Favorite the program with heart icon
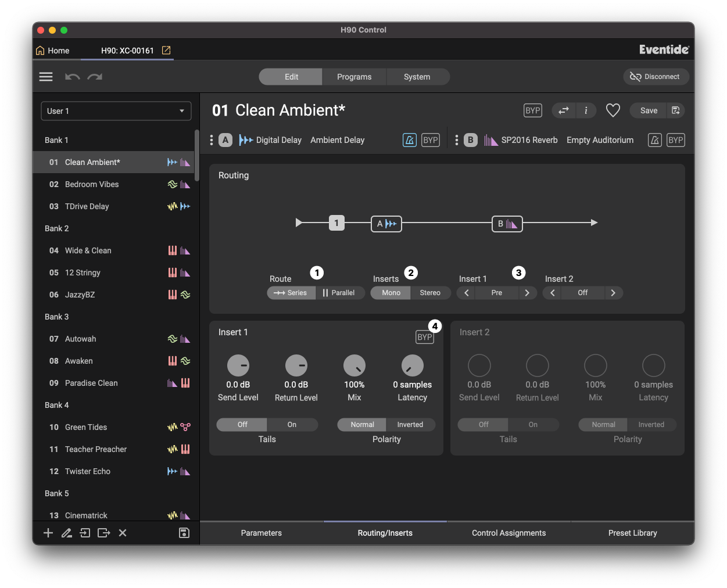The image size is (727, 588). (x=613, y=110)
